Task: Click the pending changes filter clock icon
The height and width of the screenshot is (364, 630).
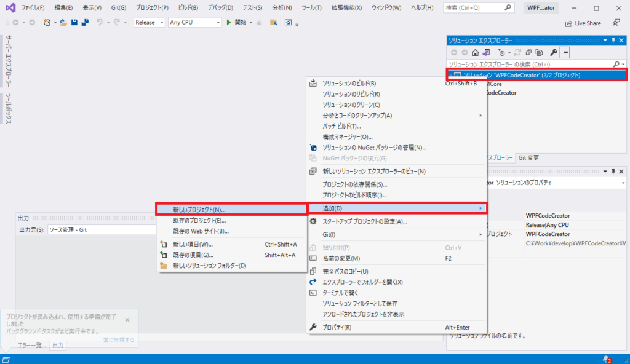Action: pyautogui.click(x=501, y=53)
